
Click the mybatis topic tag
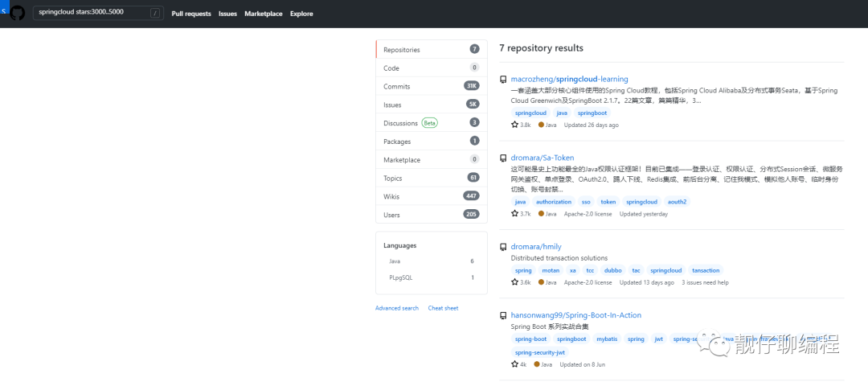tap(608, 339)
